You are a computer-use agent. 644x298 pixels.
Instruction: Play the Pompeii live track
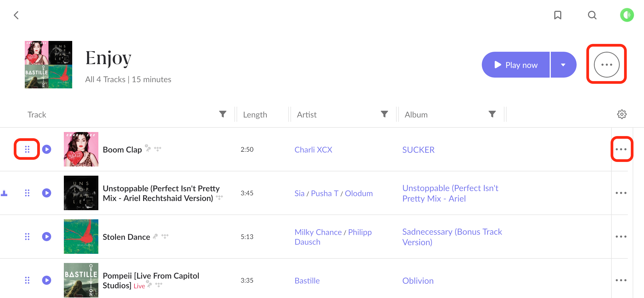(x=47, y=280)
